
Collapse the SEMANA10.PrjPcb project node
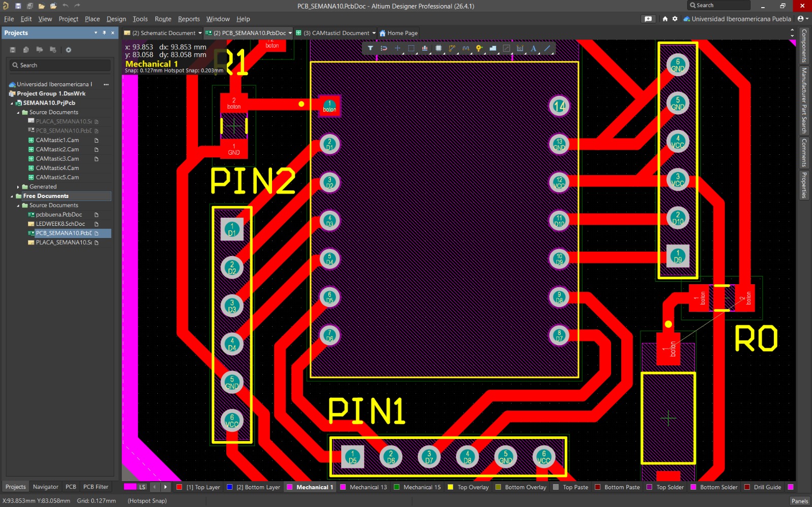pyautogui.click(x=12, y=103)
